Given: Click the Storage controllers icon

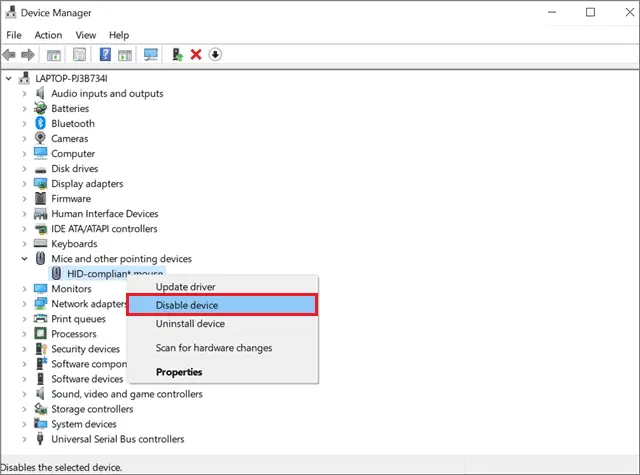Looking at the screenshot, I should point(40,408).
